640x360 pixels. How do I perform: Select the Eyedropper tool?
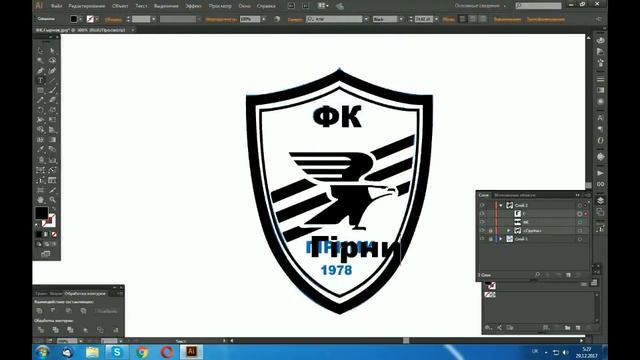[40, 149]
